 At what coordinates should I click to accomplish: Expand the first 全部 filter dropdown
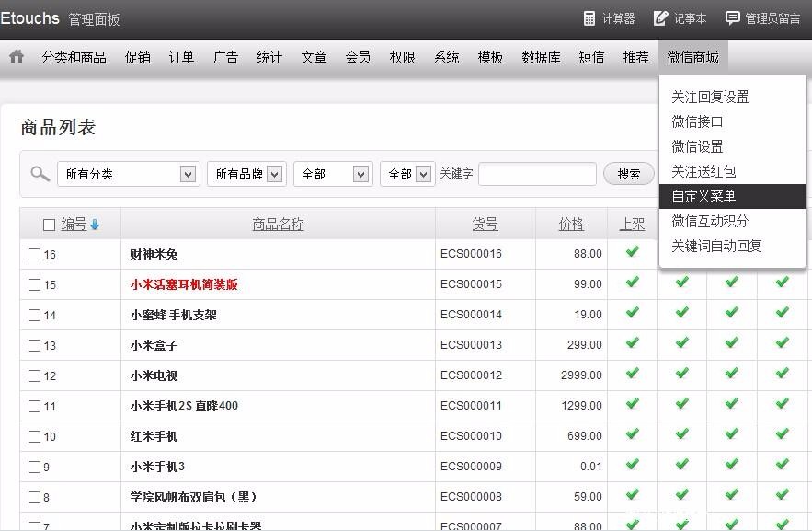click(x=332, y=173)
